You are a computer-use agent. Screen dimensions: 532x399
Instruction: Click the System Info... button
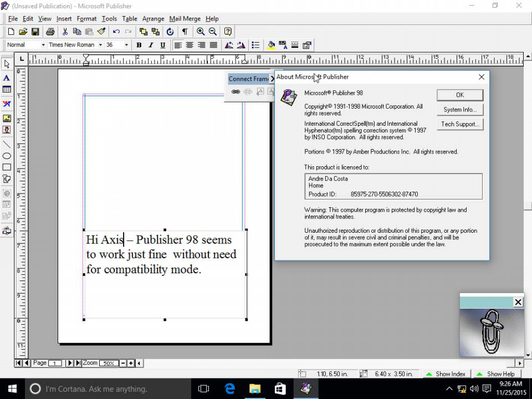tap(460, 110)
